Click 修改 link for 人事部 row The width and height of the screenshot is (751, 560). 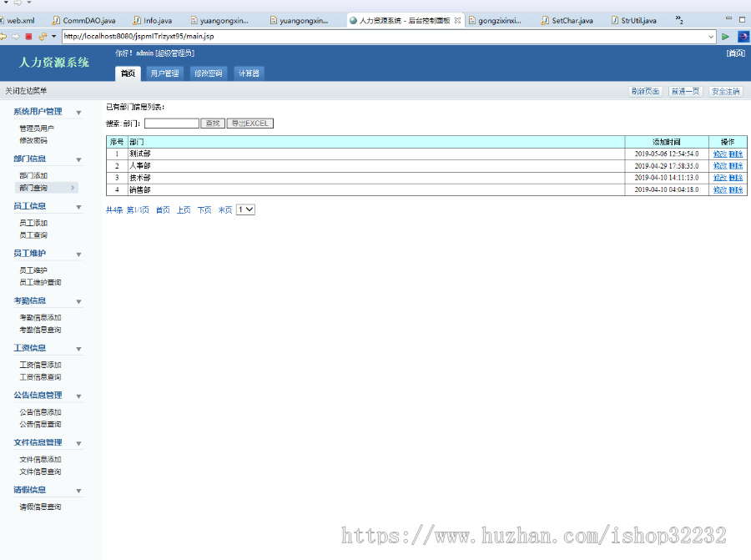coord(720,166)
